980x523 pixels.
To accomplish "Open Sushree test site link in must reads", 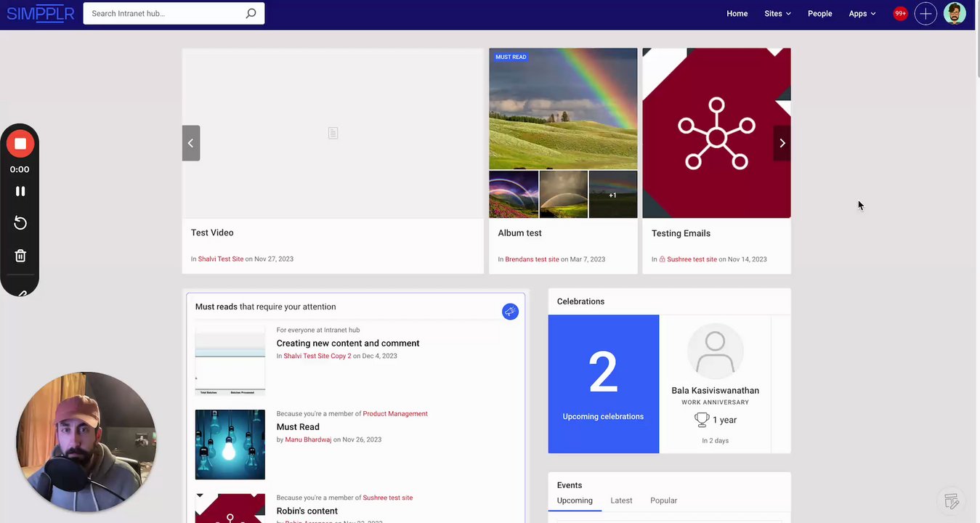I will (x=388, y=498).
